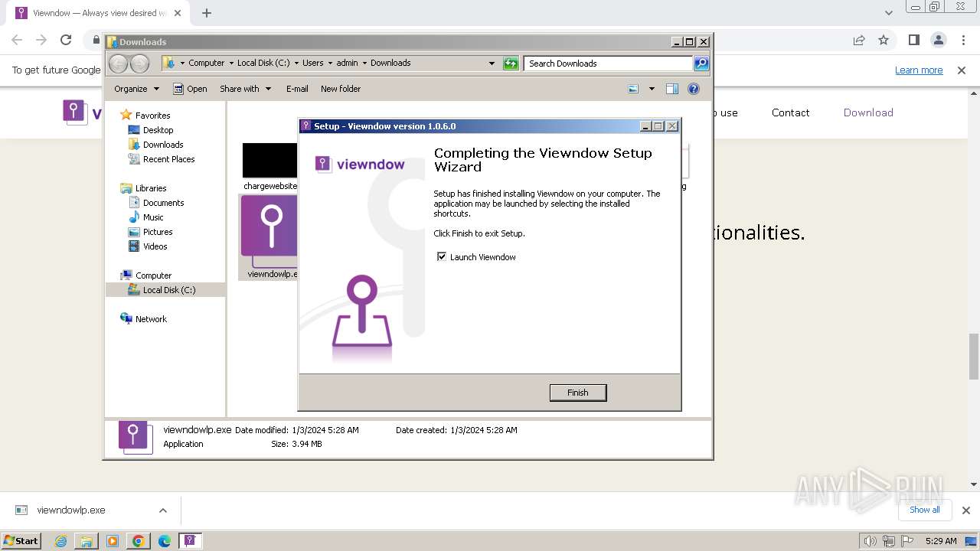Click the Learn more link

coord(919,70)
